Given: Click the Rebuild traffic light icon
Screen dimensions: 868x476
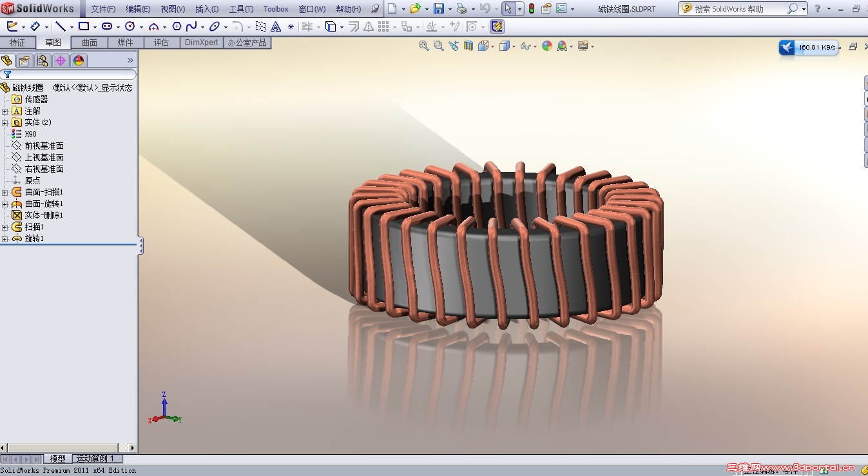Looking at the screenshot, I should point(532,8).
